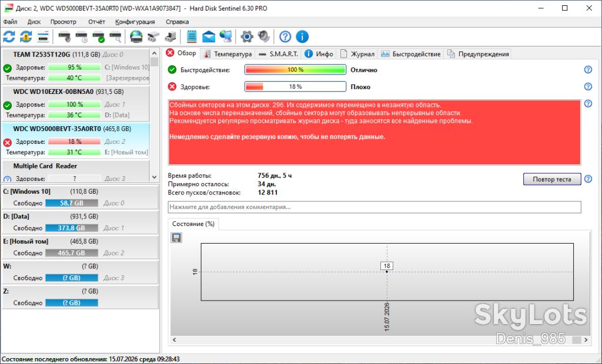Click the disk with magnifier toolbar icon
Screen dimensions: 602x364
[116, 37]
